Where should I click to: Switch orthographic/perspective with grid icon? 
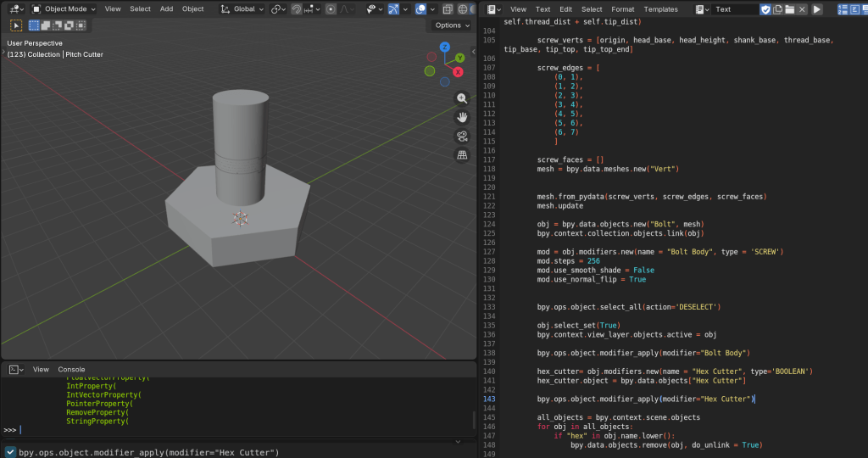coord(462,155)
